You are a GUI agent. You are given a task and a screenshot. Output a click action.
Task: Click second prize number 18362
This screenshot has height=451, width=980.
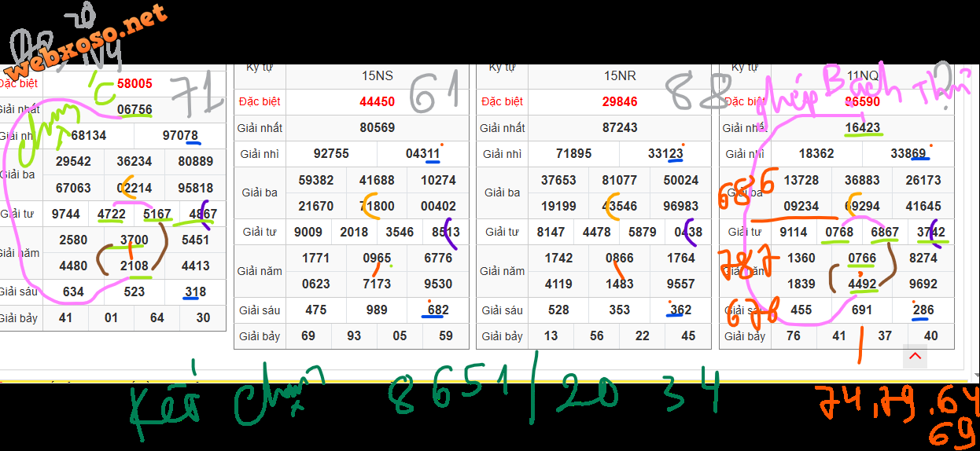[816, 154]
